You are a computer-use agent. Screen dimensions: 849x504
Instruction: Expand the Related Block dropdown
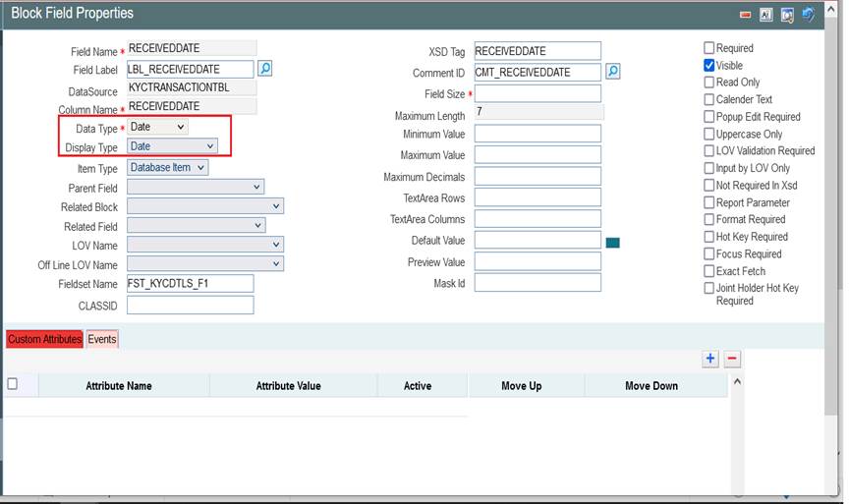coord(205,206)
